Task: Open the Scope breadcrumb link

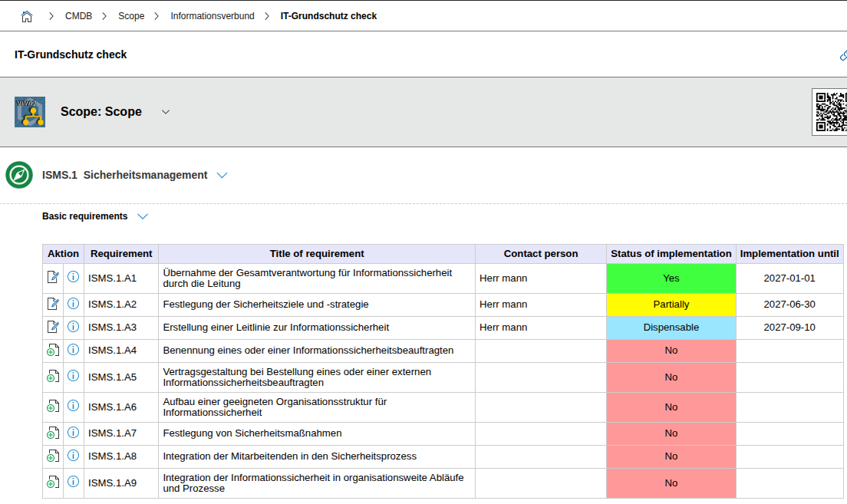Action: [x=131, y=16]
